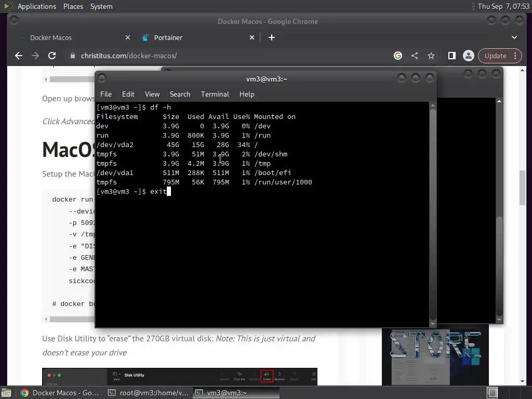Open the Terminal menu

coord(215,95)
